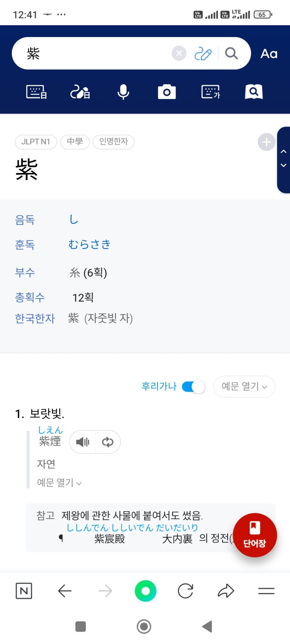Tap the down chevron on side tab

point(284,166)
